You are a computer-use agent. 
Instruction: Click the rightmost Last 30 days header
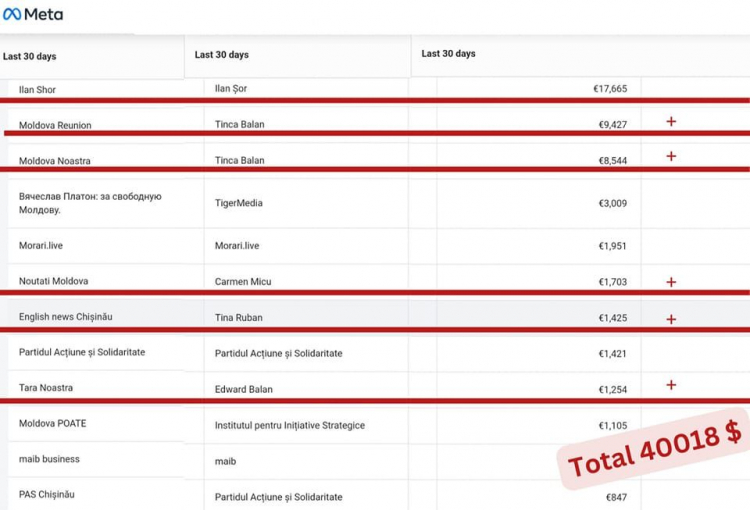pyautogui.click(x=448, y=54)
